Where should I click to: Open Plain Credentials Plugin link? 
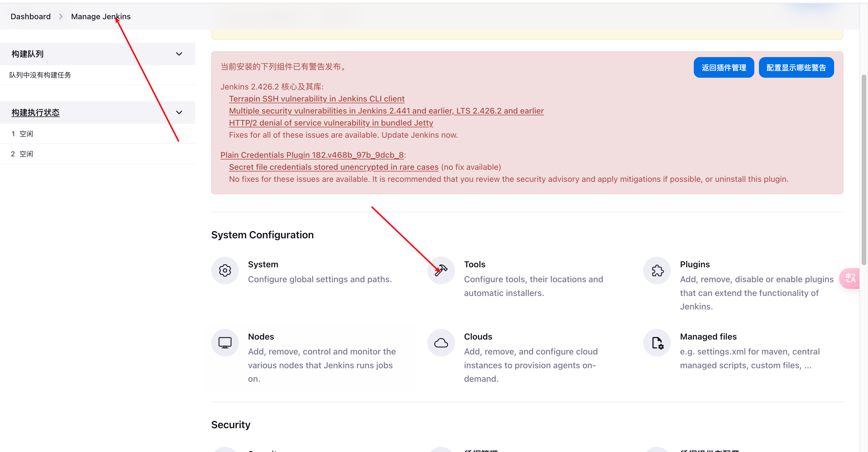[x=312, y=155]
